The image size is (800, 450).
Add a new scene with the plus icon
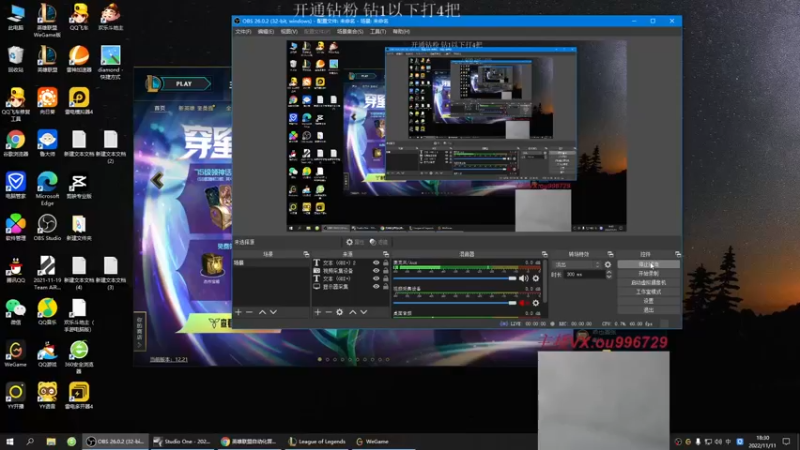(x=238, y=312)
